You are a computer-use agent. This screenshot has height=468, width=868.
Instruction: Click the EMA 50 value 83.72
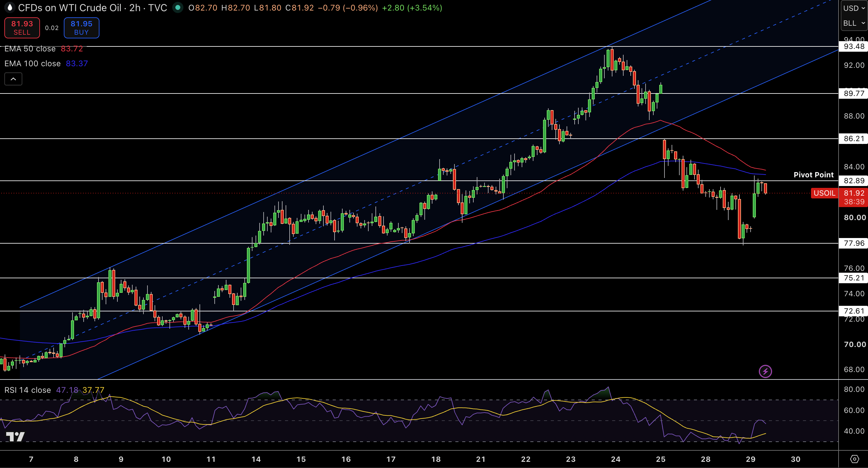[72, 49]
